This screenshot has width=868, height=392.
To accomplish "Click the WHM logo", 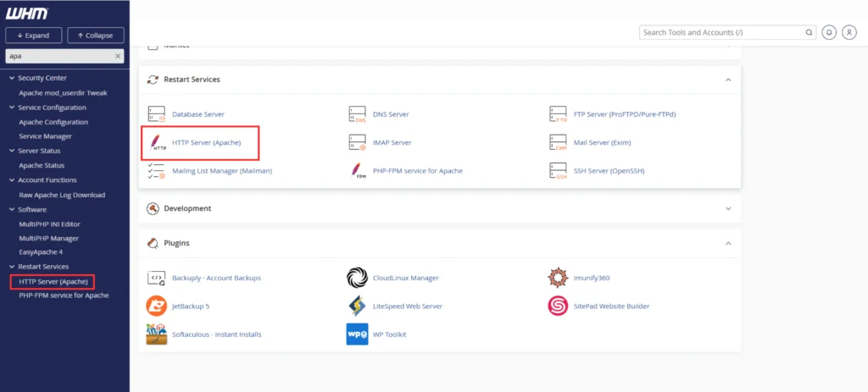I will point(26,14).
